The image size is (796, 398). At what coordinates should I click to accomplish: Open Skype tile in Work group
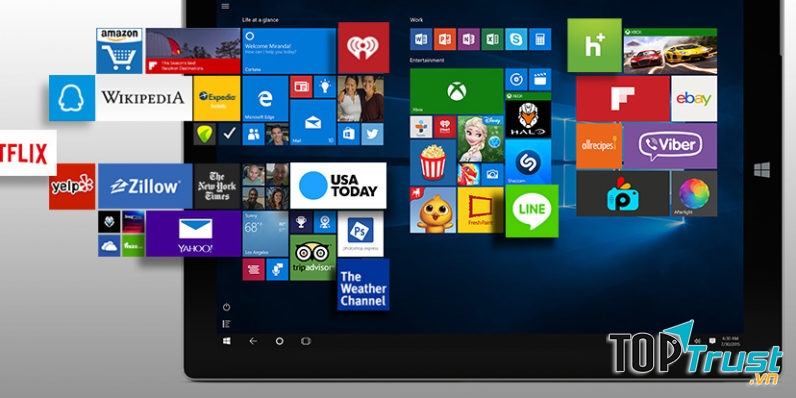click(x=516, y=39)
